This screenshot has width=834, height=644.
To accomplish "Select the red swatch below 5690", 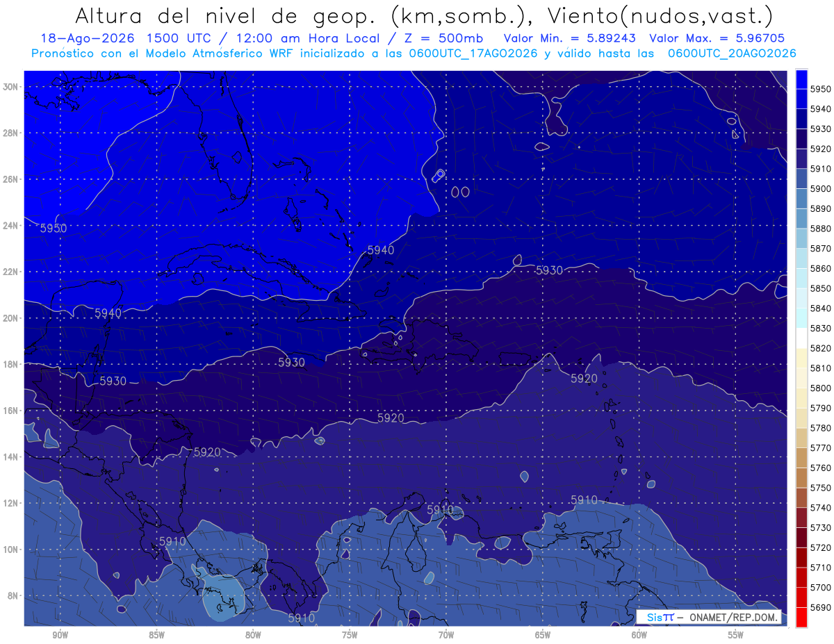I will coord(801,617).
